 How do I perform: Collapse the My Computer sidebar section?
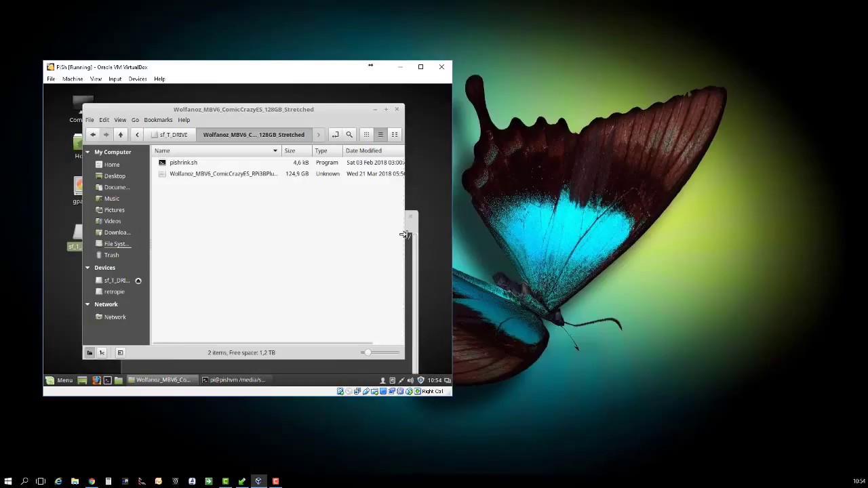[87, 152]
